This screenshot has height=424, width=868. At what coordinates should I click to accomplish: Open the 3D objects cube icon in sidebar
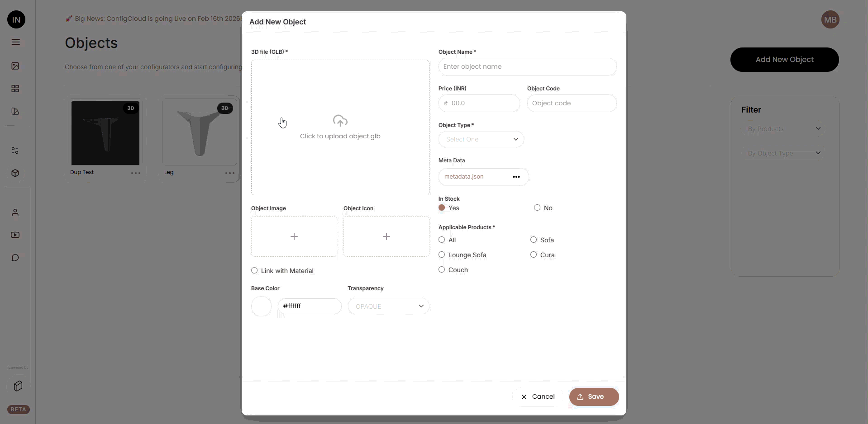point(16,173)
